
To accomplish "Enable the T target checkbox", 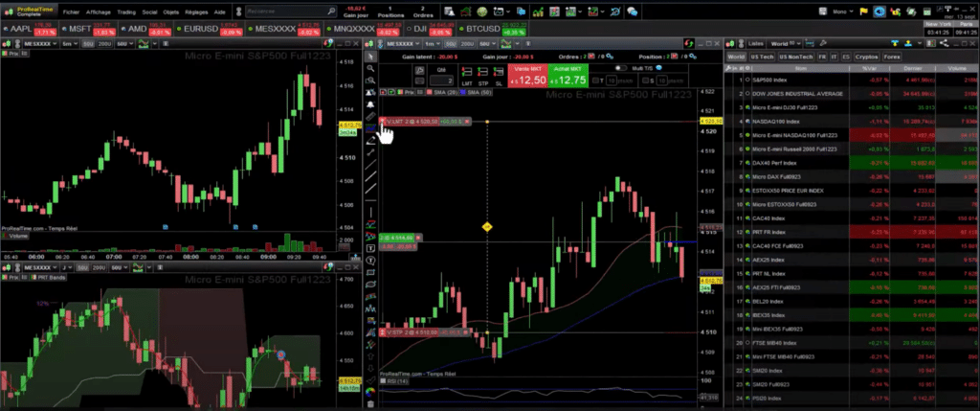I will coord(595,80).
